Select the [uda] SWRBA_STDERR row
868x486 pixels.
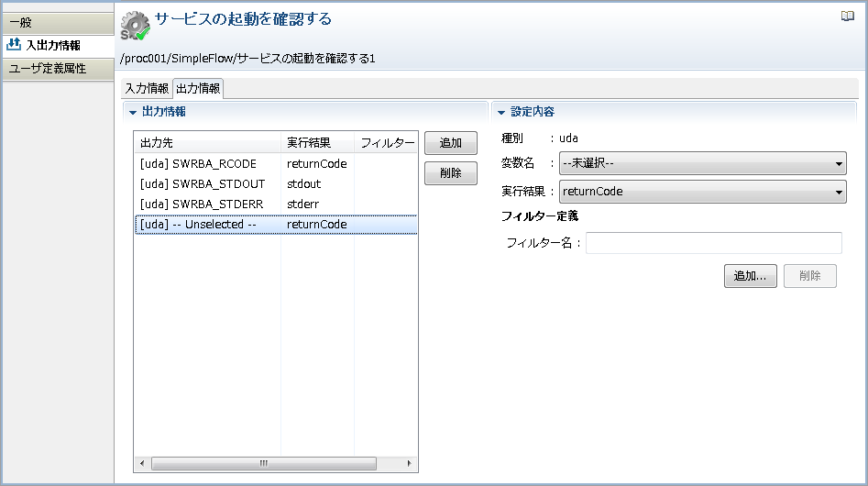click(x=276, y=204)
